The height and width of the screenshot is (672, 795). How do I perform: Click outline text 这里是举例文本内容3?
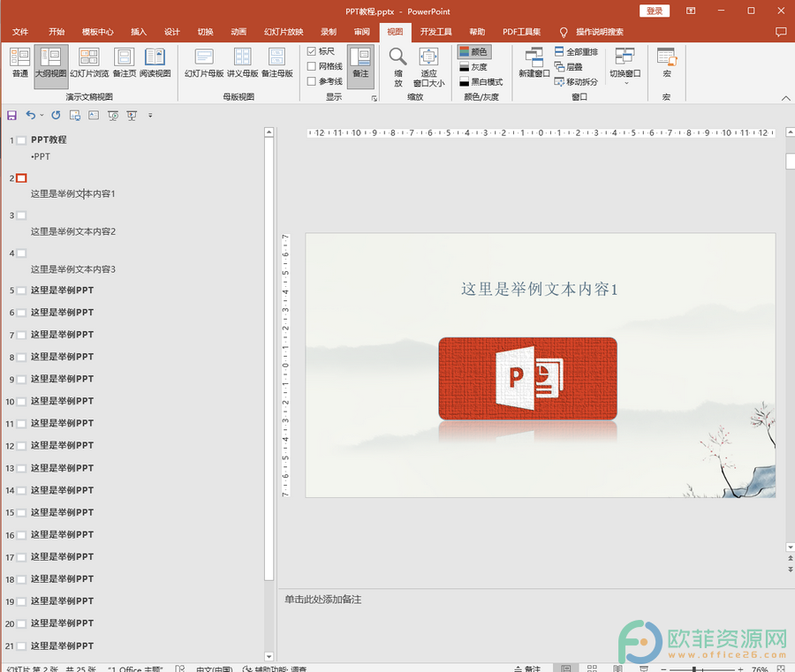(73, 269)
